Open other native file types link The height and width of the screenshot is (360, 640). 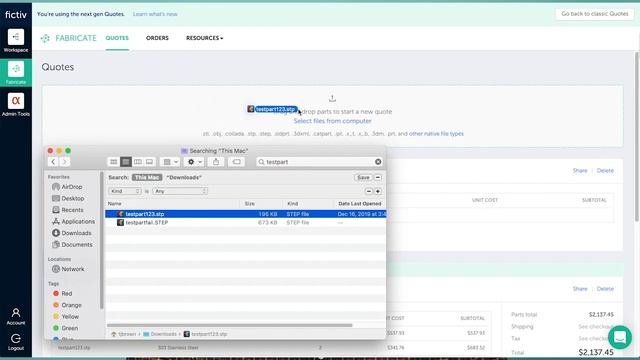(x=436, y=134)
